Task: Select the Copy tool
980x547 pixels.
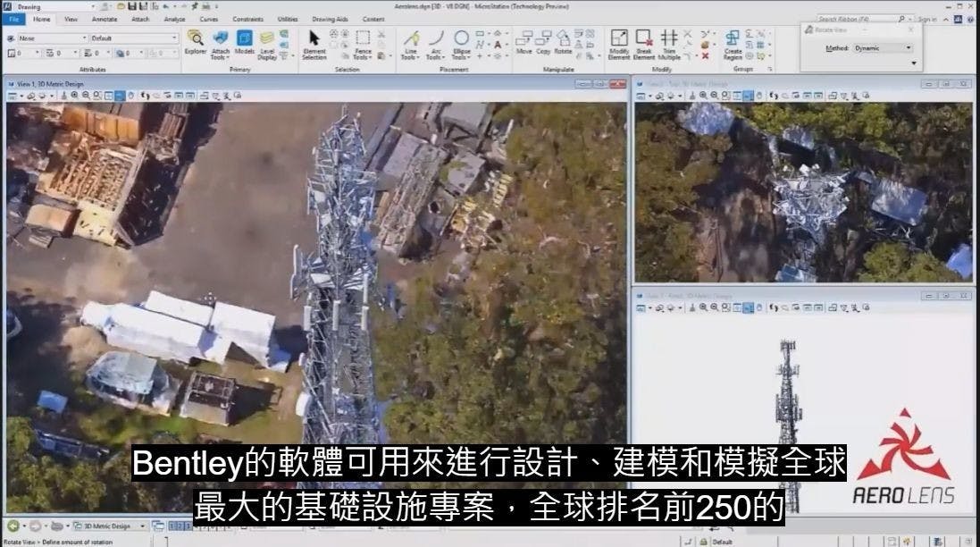Action: pos(543,43)
